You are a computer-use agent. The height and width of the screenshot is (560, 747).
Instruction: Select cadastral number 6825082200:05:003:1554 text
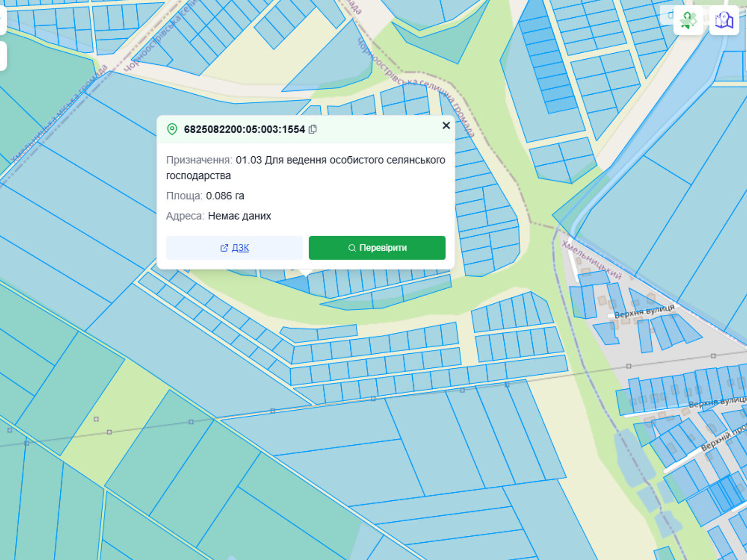pos(244,129)
